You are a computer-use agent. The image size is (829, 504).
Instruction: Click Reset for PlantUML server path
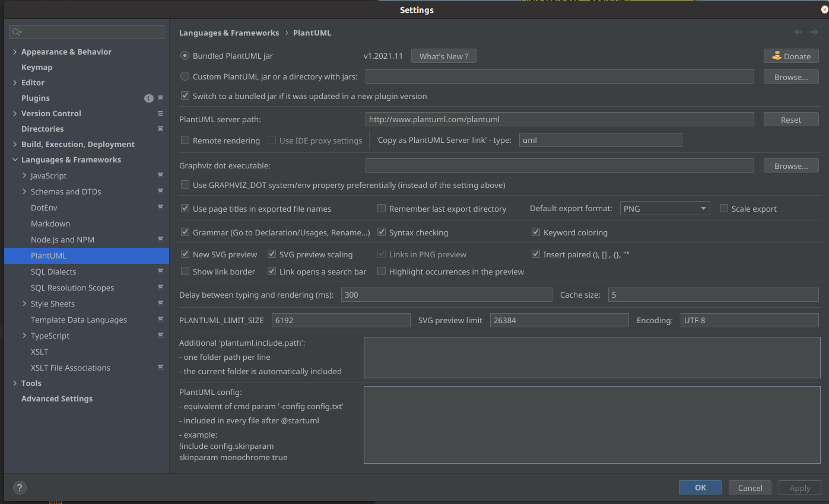tap(791, 120)
